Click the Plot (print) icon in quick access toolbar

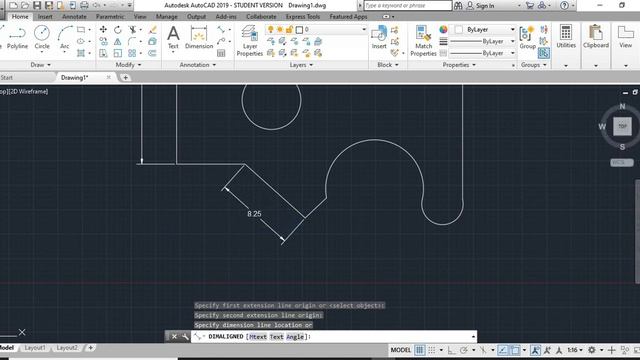84,5
